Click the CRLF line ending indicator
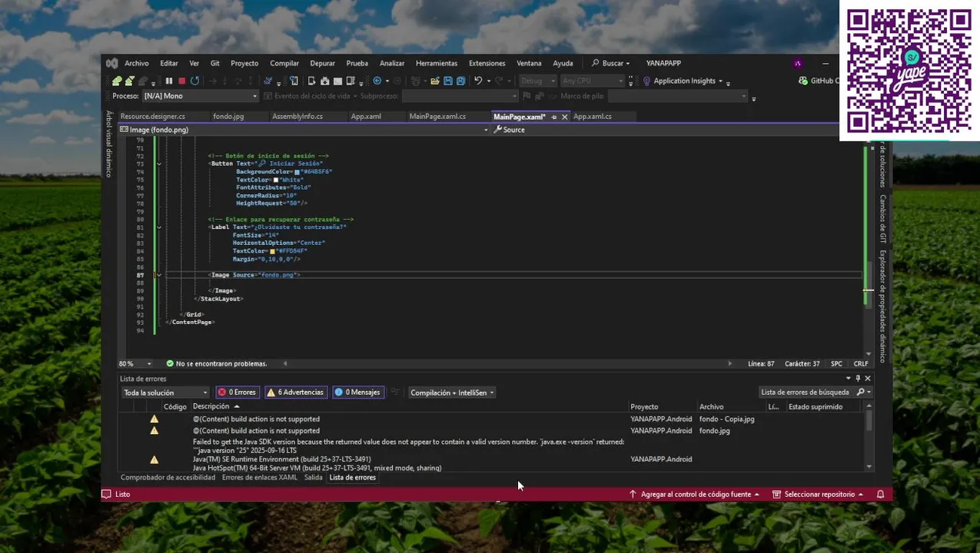This screenshot has width=980, height=553. pos(861,364)
